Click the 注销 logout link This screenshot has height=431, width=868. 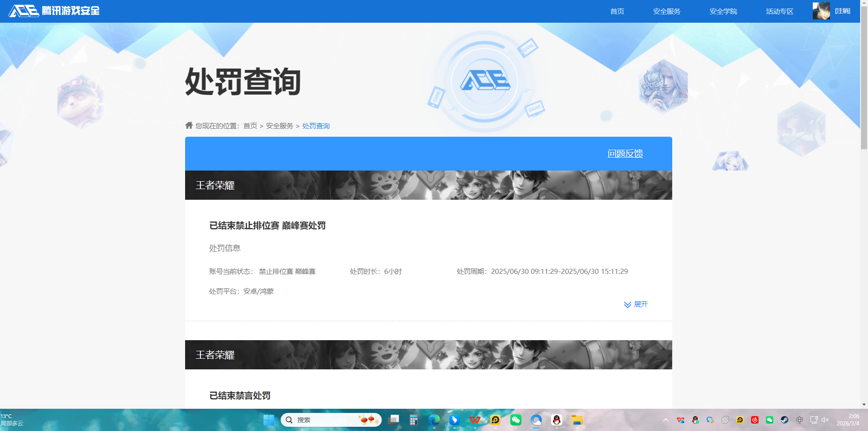pyautogui.click(x=842, y=11)
